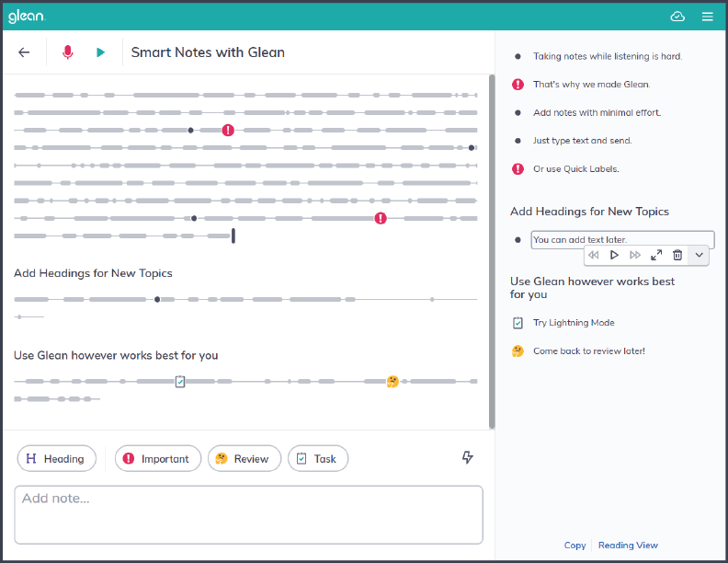This screenshot has width=728, height=563.
Task: Add a Heading label
Action: (x=57, y=458)
